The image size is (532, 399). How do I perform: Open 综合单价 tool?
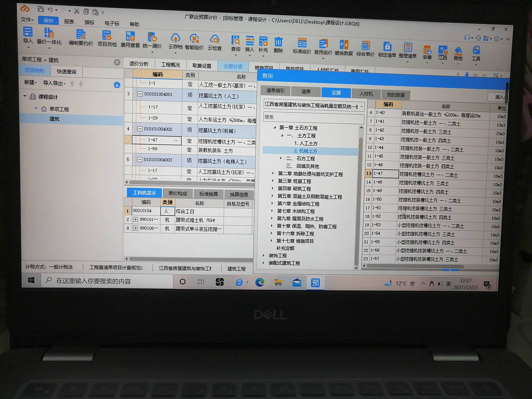pos(365,49)
